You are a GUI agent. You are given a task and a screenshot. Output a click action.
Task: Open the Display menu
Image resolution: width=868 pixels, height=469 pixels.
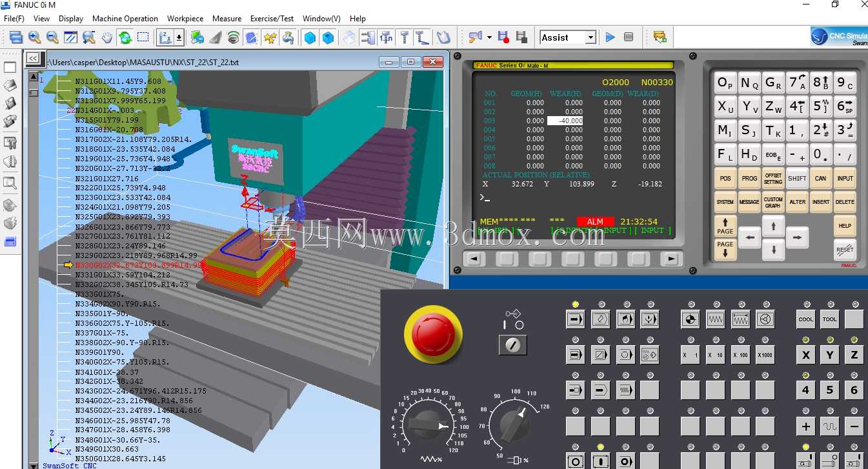coord(71,19)
